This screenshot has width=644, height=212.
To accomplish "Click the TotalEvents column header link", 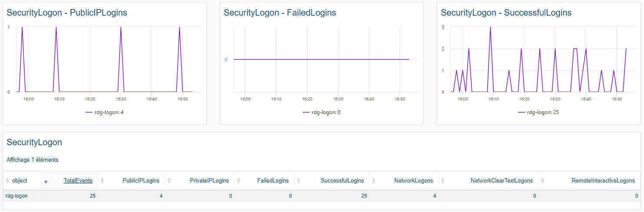I will coord(78,181).
